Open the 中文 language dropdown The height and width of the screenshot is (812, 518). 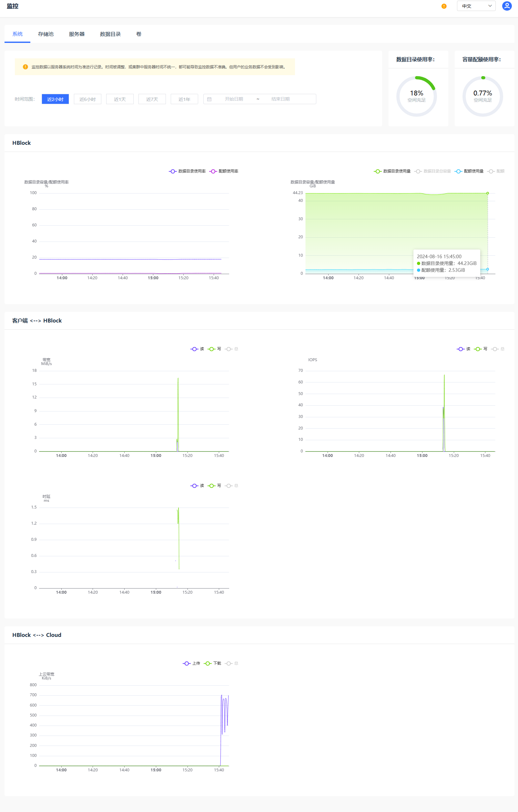[x=476, y=6]
